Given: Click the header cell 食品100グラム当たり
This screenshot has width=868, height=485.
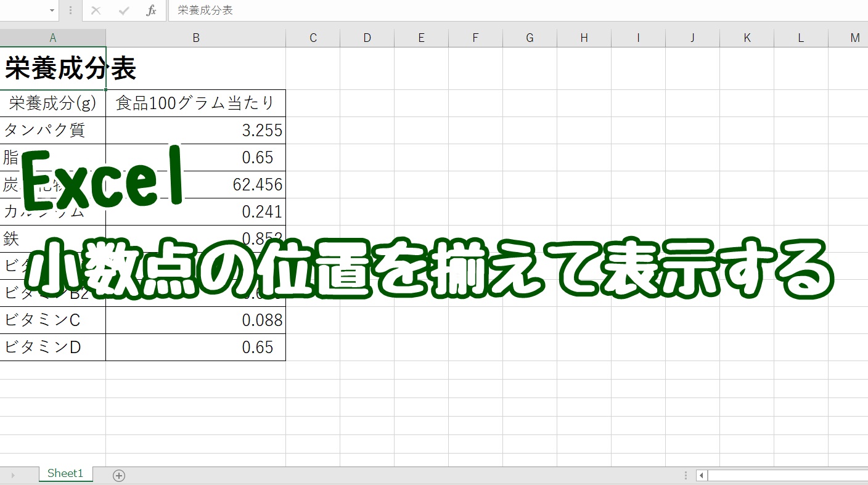Looking at the screenshot, I should [196, 104].
